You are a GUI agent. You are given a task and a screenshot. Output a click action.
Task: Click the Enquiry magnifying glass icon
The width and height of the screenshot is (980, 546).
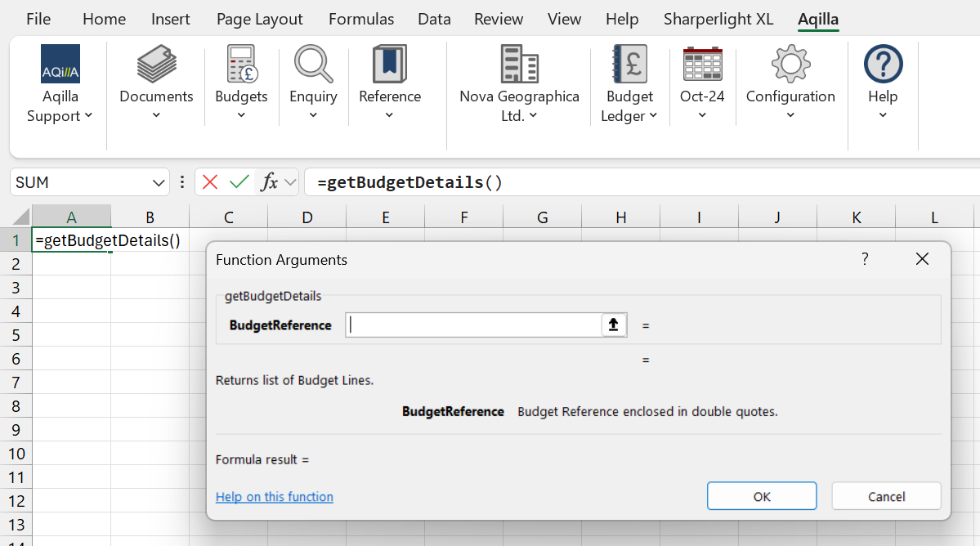[x=313, y=65]
